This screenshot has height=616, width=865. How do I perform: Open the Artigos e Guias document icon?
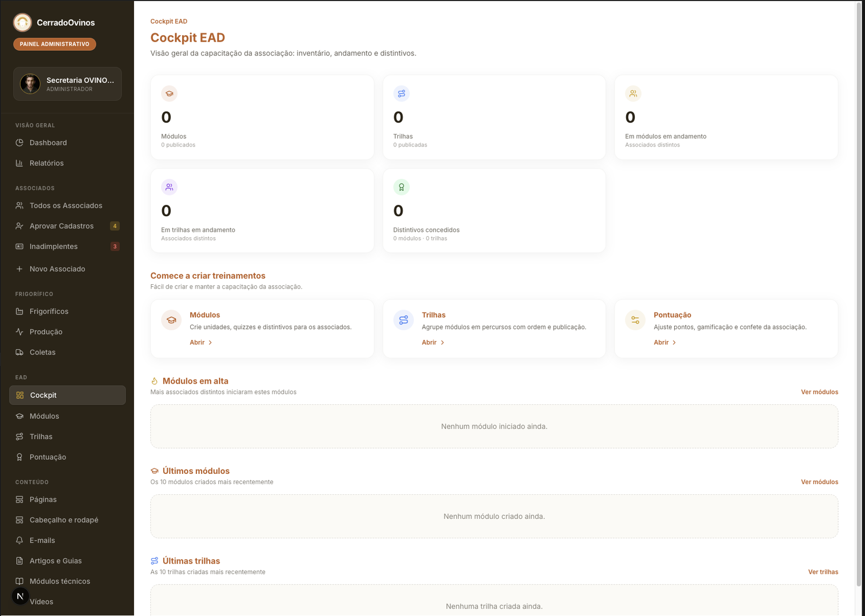(x=19, y=561)
